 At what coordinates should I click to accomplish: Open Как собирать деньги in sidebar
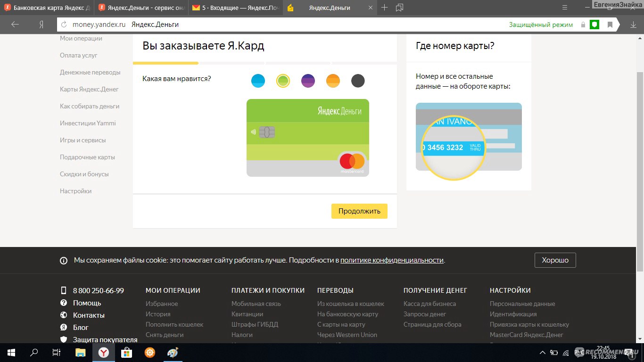tap(90, 106)
